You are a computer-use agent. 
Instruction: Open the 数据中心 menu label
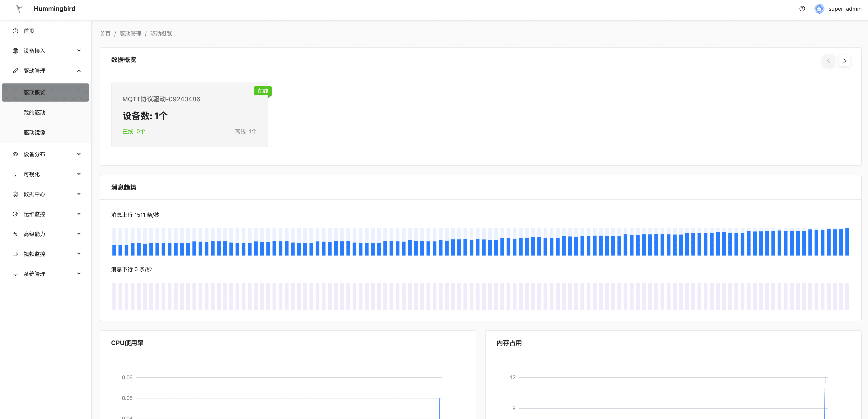(34, 194)
